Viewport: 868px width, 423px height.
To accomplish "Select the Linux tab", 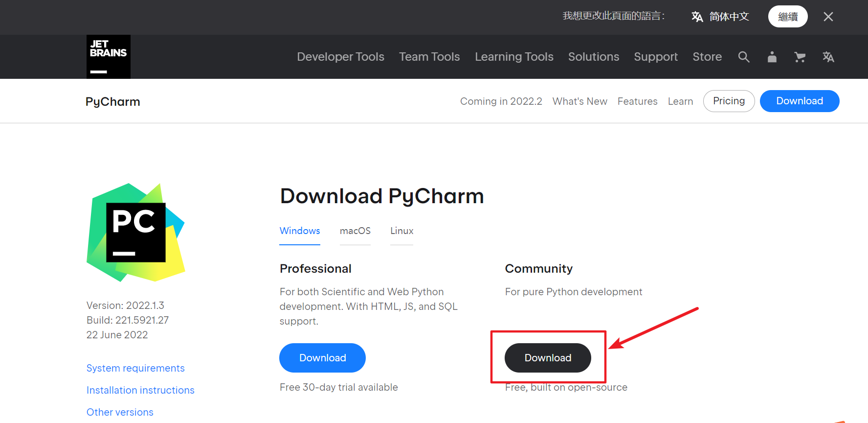I will (401, 231).
